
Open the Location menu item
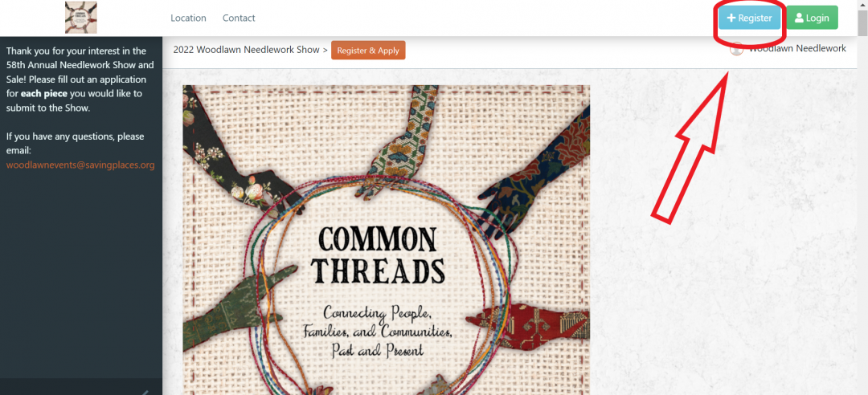click(x=188, y=18)
